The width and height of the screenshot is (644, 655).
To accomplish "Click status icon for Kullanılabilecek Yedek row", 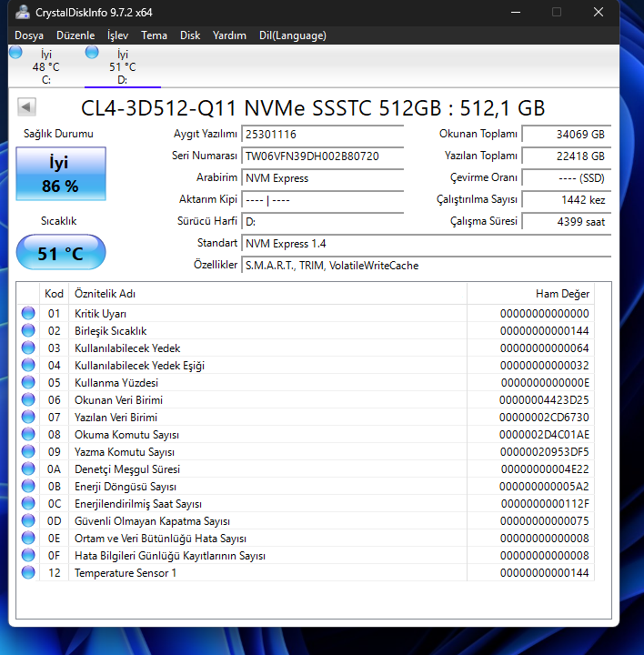I will click(28, 348).
